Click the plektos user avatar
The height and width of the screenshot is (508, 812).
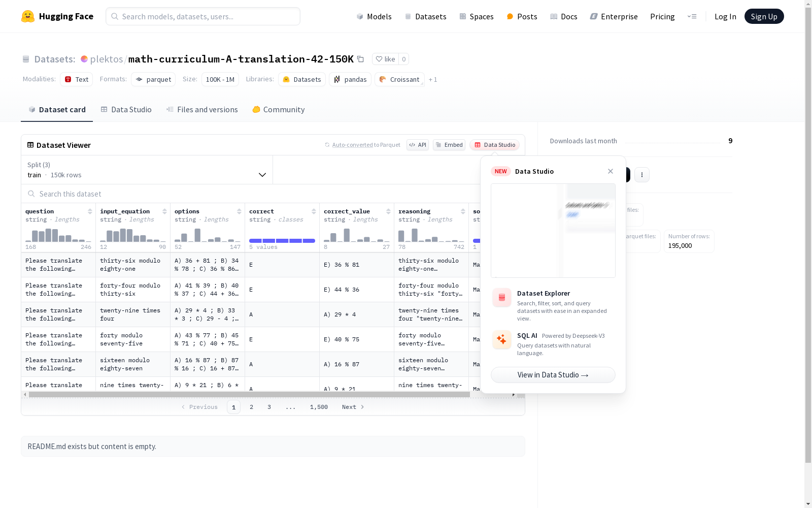(x=84, y=59)
